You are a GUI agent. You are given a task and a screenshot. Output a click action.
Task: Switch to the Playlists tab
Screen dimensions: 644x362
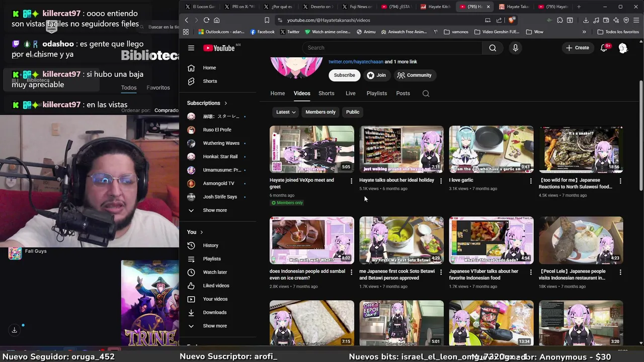(x=377, y=94)
